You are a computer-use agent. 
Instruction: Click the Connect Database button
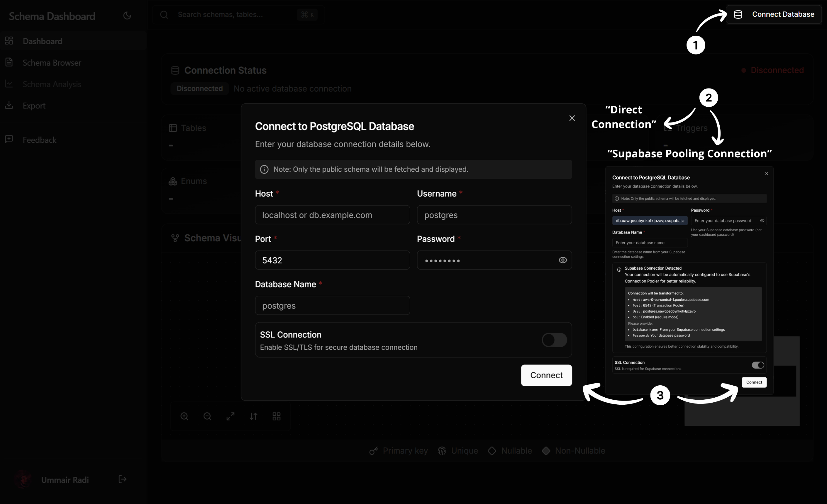tap(774, 14)
